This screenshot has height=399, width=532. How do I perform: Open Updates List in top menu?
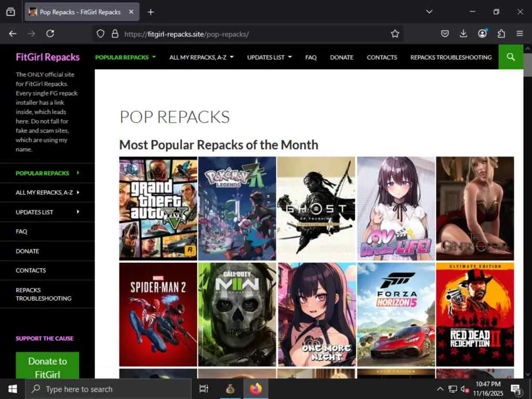pos(265,57)
